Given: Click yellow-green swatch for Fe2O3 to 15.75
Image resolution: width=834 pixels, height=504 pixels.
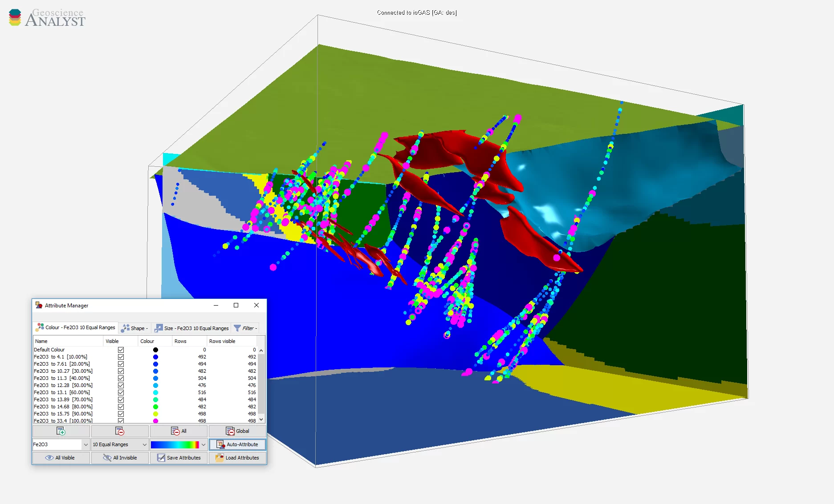Looking at the screenshot, I should pos(155,414).
